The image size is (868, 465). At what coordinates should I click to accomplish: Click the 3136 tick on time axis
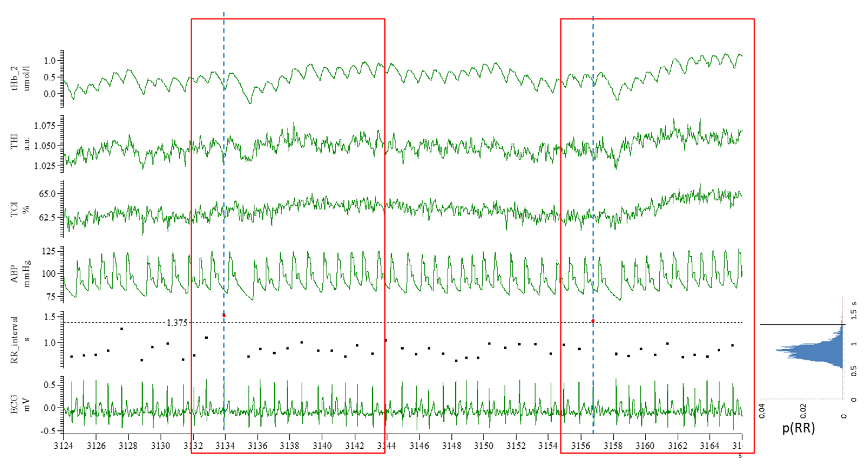258,446
